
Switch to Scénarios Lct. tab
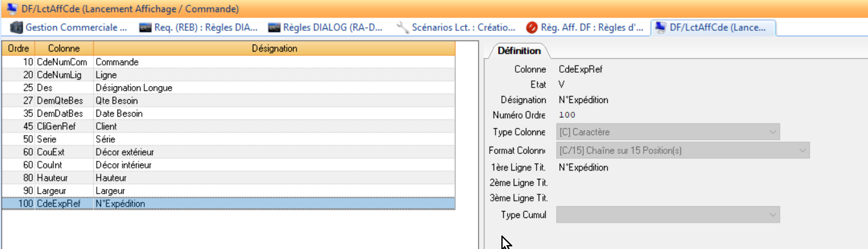coord(456,28)
